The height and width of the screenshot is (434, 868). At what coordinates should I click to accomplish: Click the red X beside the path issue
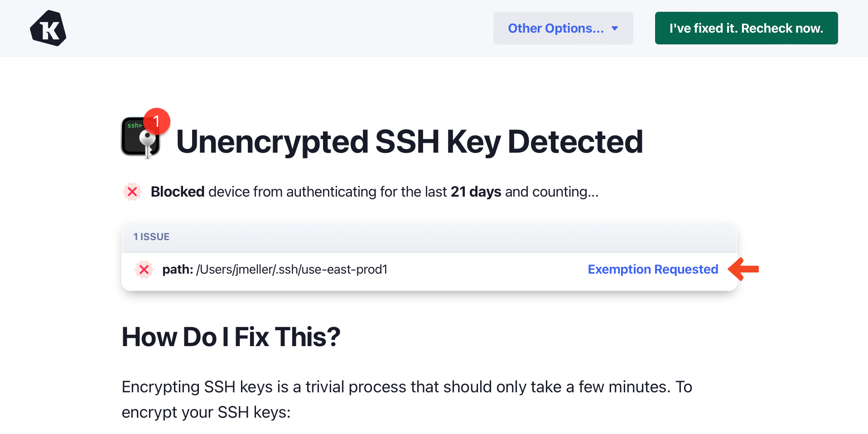(144, 270)
